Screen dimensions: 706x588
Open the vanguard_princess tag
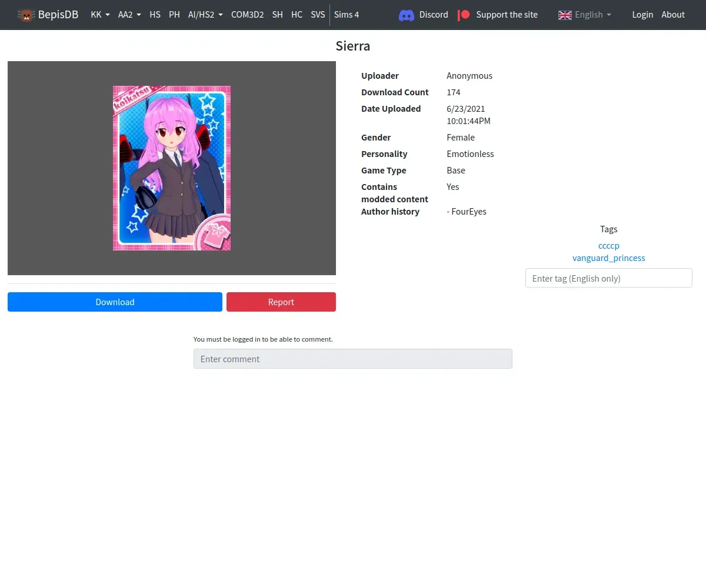coord(609,258)
